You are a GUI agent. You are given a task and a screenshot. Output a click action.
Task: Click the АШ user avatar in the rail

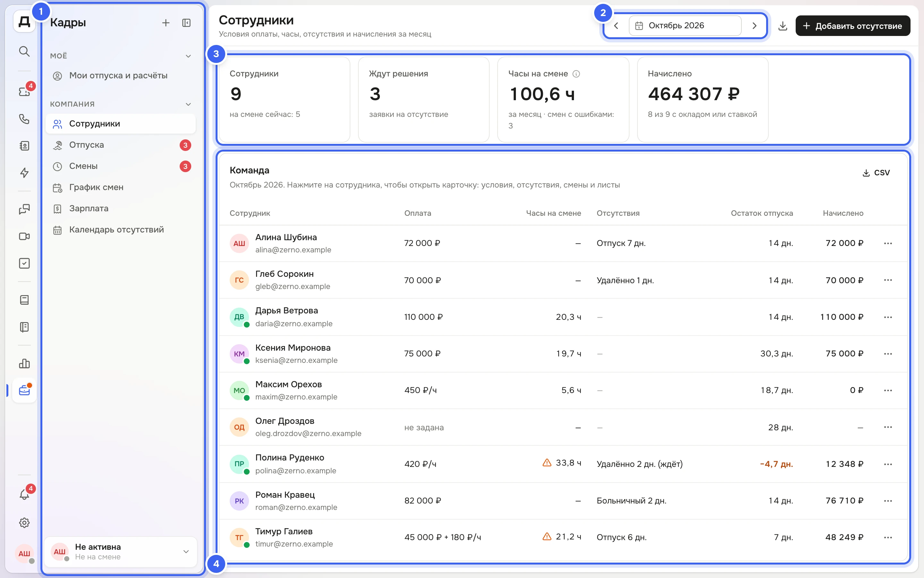[x=24, y=553]
